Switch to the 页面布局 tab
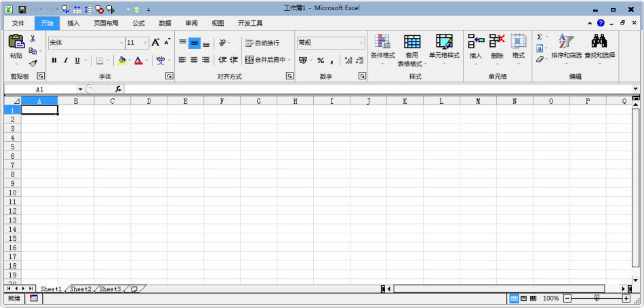Screen dimensions: 644x308 pyautogui.click(x=106, y=24)
